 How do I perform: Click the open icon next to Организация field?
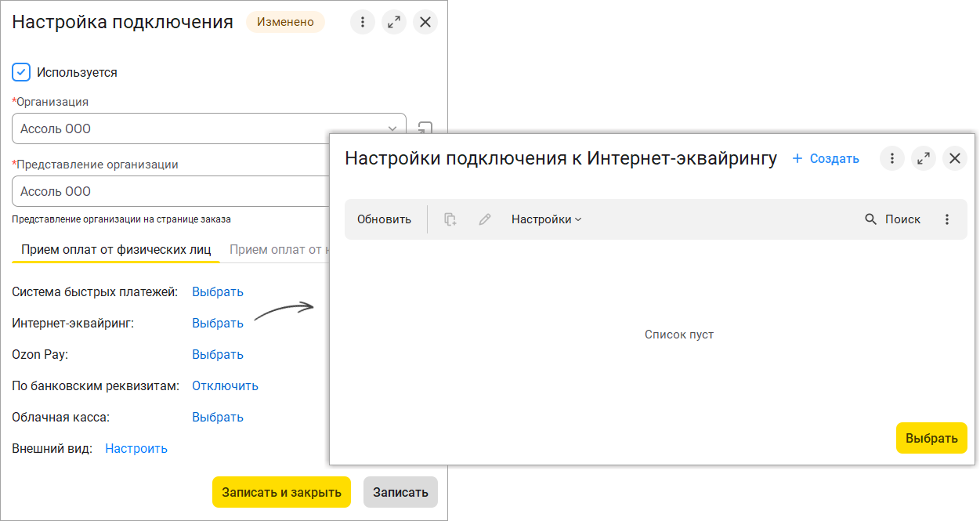pyautogui.click(x=425, y=128)
